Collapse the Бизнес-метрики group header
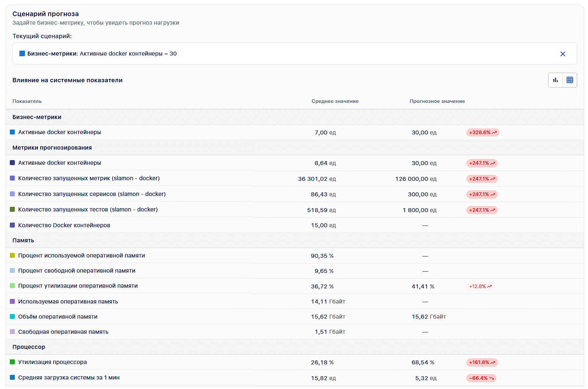 click(x=37, y=117)
